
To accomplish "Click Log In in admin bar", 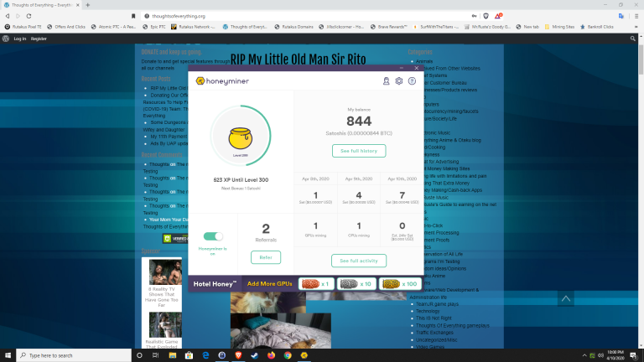I will 20,39.
